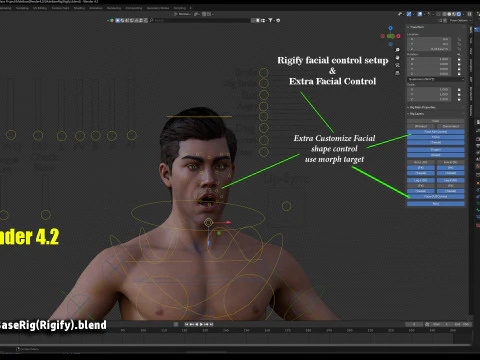Collapse the Transform panel
Image resolution: width=480 pixels, height=360 pixels.
click(x=417, y=27)
